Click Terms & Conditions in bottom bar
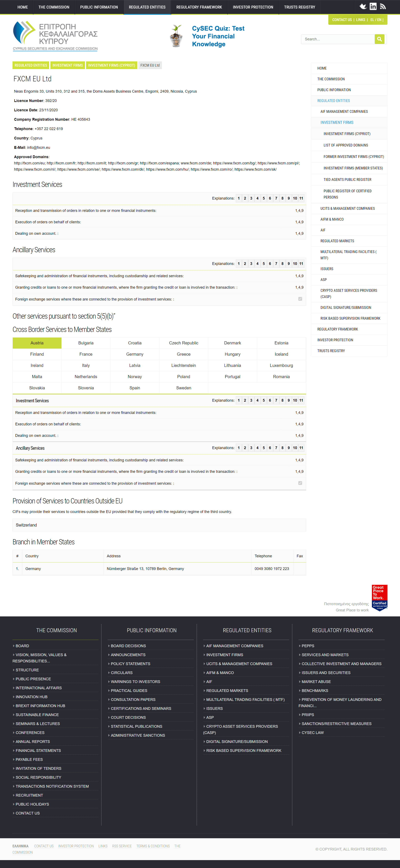Viewport: 400px width, 868px height. click(153, 846)
